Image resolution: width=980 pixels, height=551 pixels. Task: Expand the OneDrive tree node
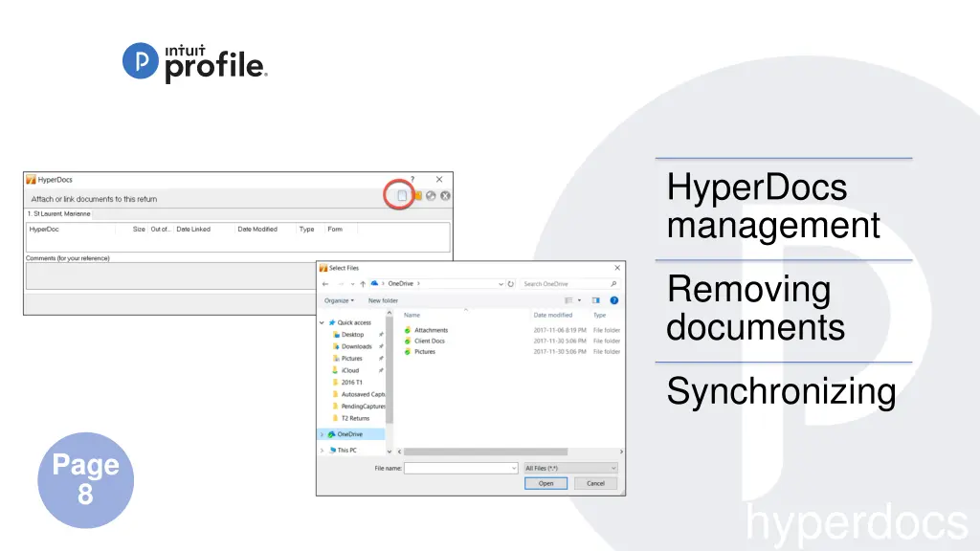pyautogui.click(x=323, y=434)
